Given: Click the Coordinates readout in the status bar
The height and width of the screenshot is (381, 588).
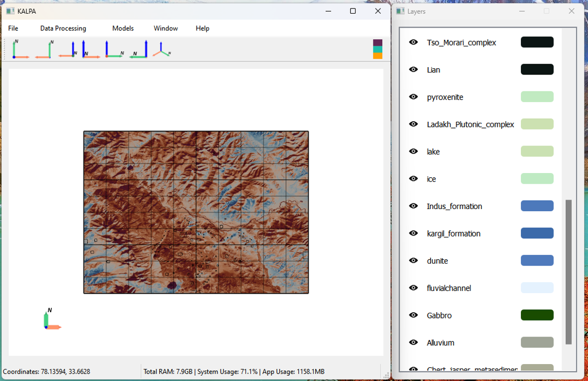Looking at the screenshot, I should tap(47, 371).
